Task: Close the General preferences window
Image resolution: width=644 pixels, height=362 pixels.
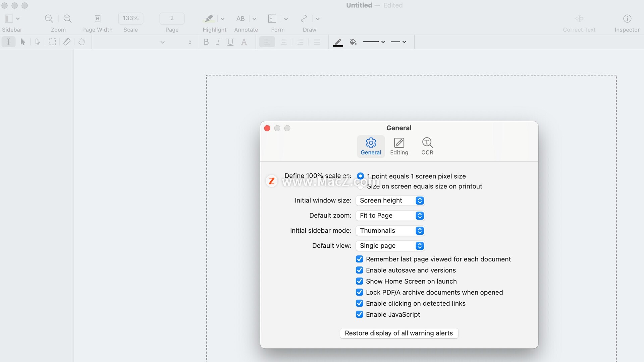Action: 267,128
